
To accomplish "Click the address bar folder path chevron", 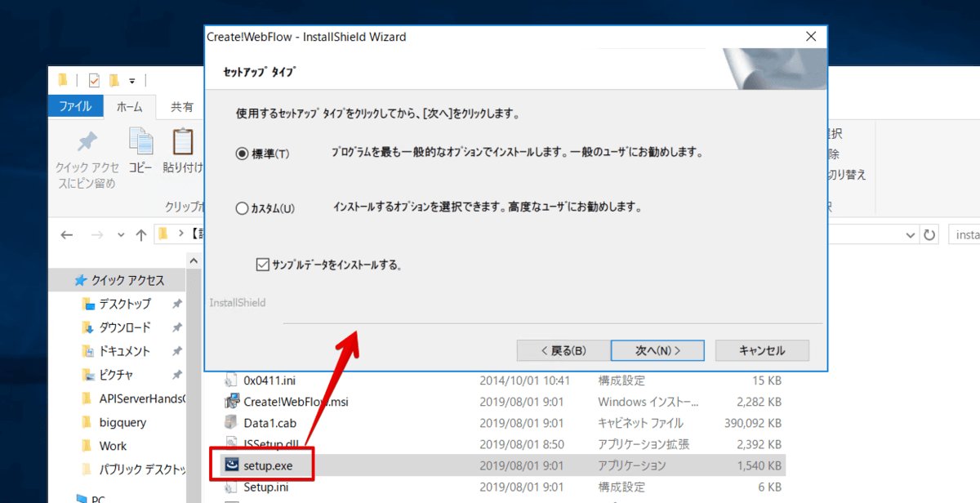I will point(181,234).
